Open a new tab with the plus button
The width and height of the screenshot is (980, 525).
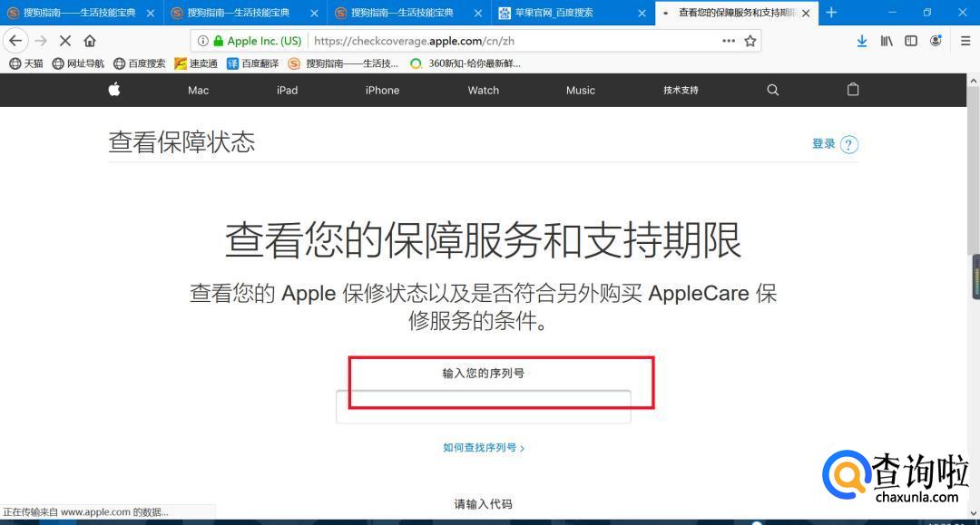pyautogui.click(x=831, y=13)
